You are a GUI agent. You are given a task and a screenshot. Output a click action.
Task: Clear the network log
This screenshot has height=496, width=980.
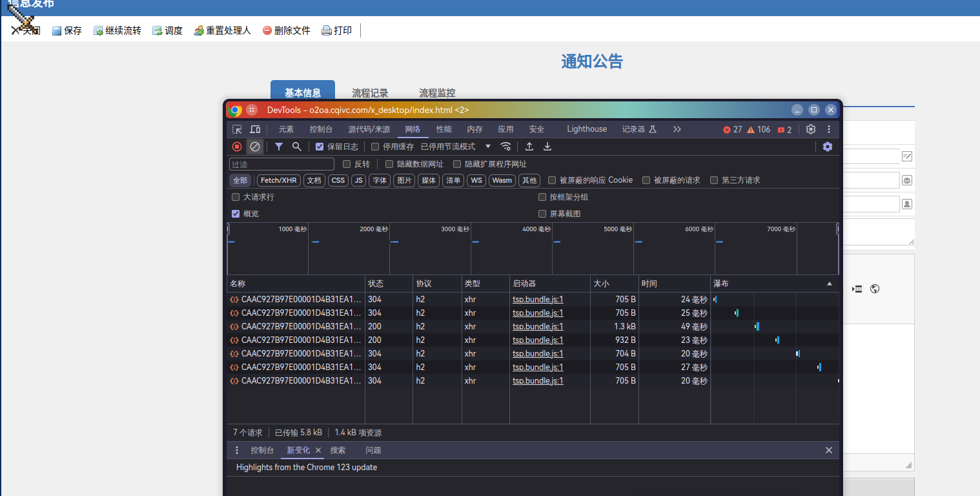(x=255, y=147)
